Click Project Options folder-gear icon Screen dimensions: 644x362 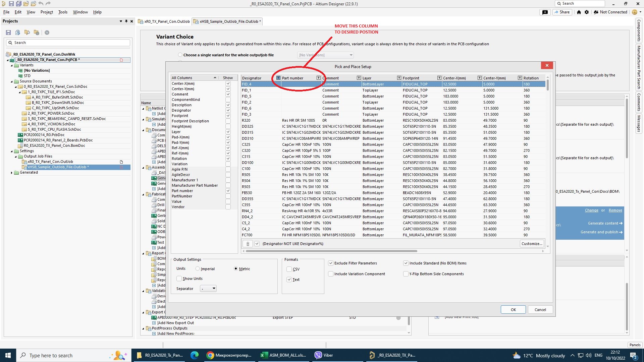[37, 33]
